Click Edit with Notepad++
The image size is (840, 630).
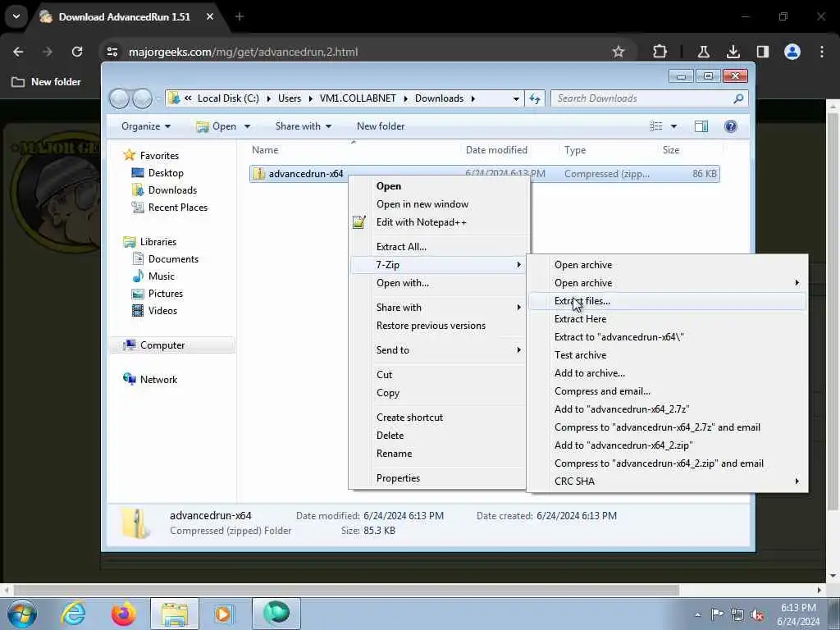438,222
